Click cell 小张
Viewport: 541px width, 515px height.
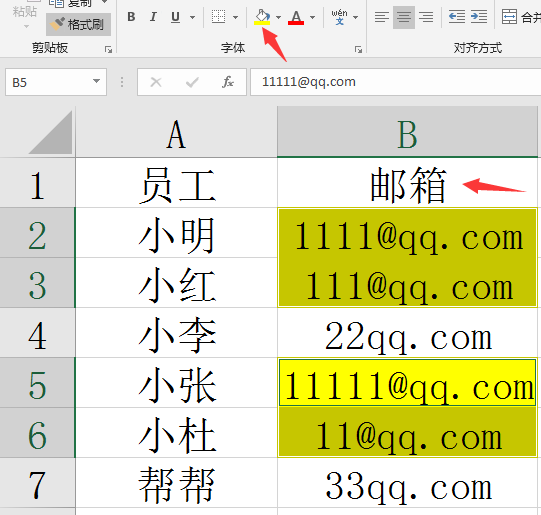pos(176,383)
